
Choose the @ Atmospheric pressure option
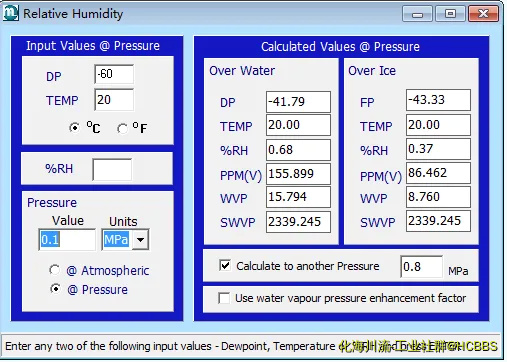pos(55,270)
